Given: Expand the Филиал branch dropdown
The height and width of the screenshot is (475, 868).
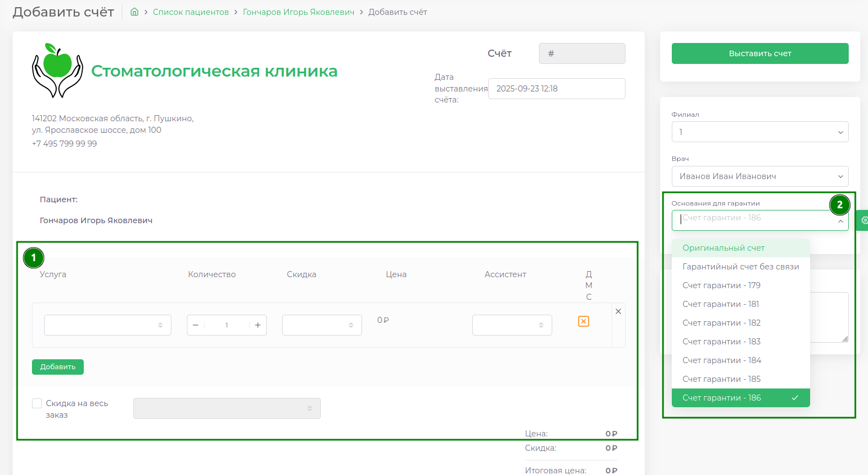Looking at the screenshot, I should (x=759, y=132).
